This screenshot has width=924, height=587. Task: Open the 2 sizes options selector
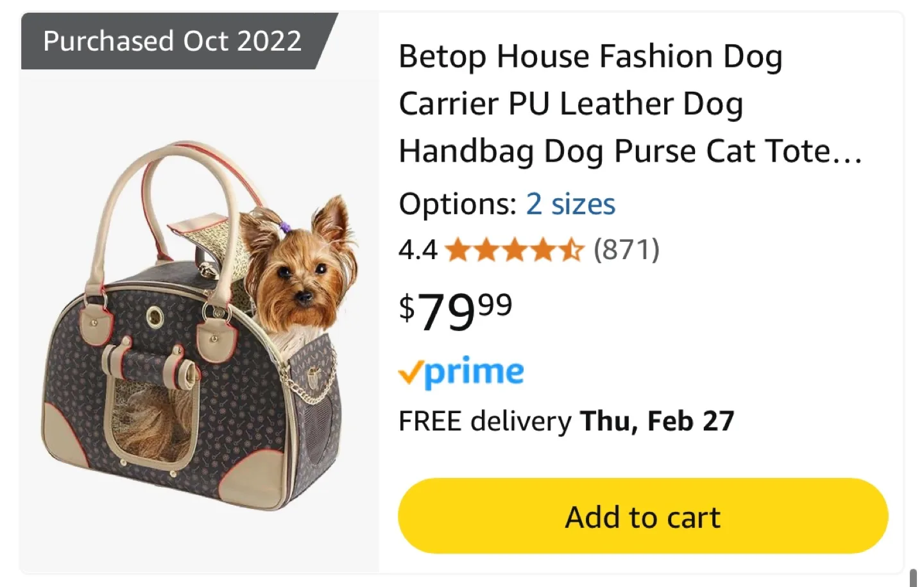tap(570, 204)
